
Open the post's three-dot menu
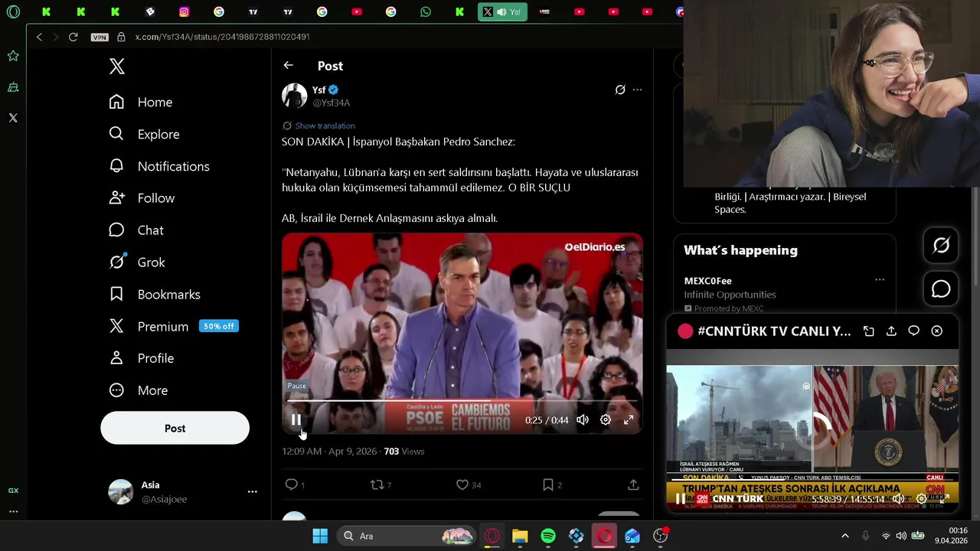637,90
